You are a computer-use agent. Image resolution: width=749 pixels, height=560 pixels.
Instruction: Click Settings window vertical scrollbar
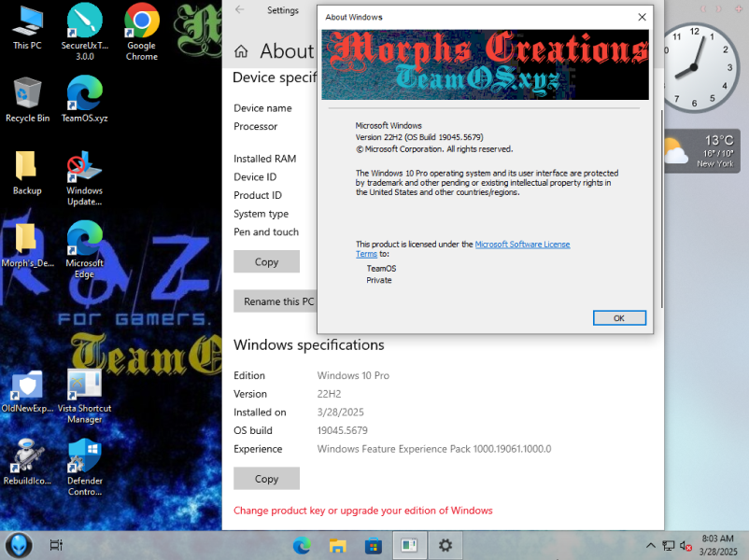(x=661, y=209)
